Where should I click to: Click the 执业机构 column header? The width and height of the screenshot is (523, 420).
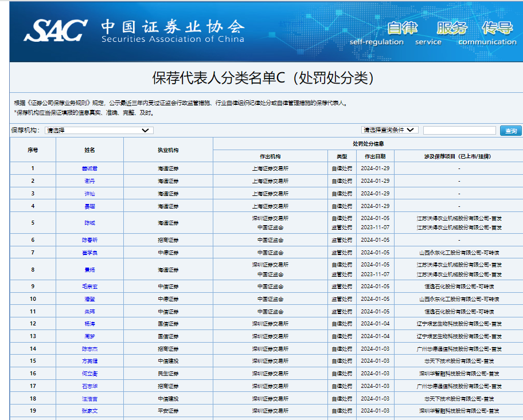(168, 150)
